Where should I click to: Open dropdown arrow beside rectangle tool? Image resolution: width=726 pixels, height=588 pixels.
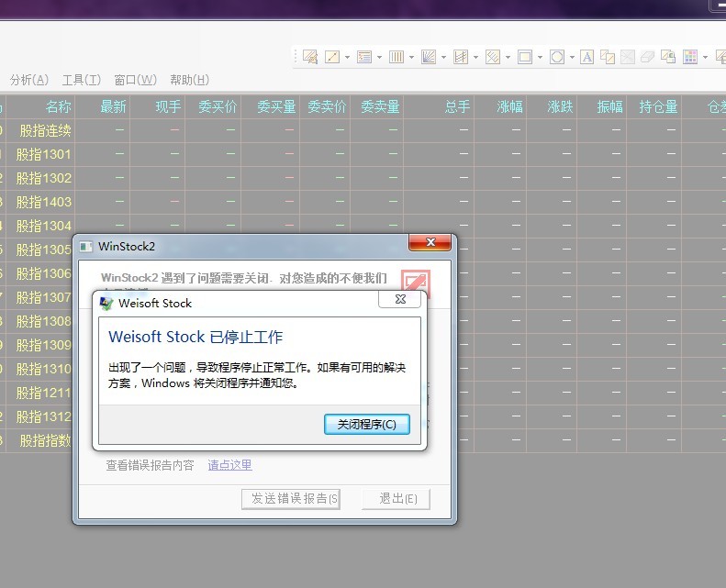point(540,57)
